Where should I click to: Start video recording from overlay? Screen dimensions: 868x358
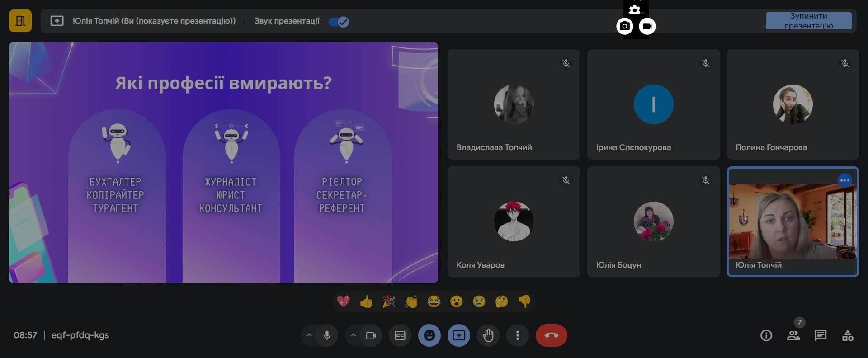click(x=647, y=26)
